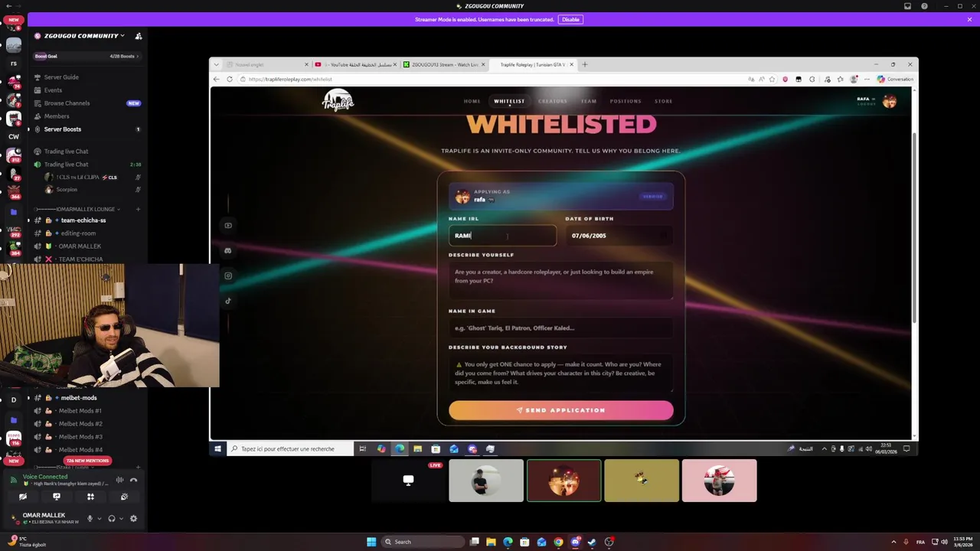The width and height of the screenshot is (980, 551).
Task: Open YouTube icon in Traplife side rail
Action: point(227,225)
